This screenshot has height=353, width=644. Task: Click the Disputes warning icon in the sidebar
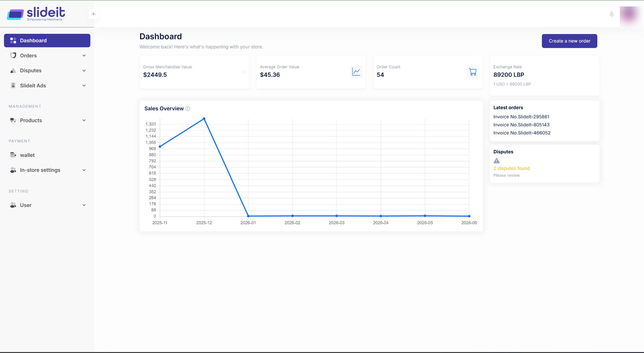pyautogui.click(x=13, y=71)
